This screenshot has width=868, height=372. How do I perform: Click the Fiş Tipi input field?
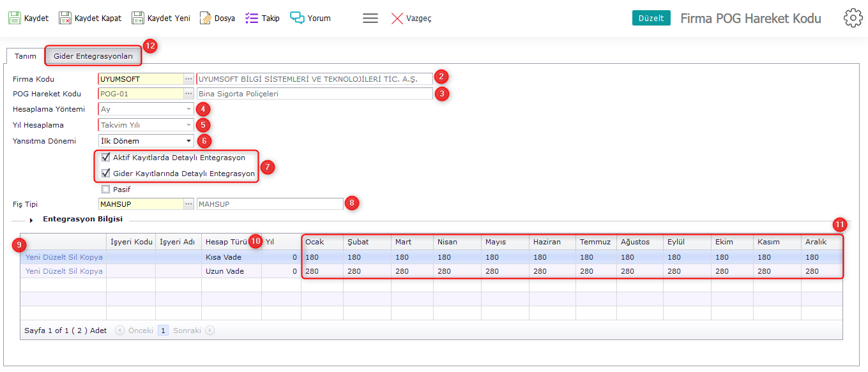(141, 204)
